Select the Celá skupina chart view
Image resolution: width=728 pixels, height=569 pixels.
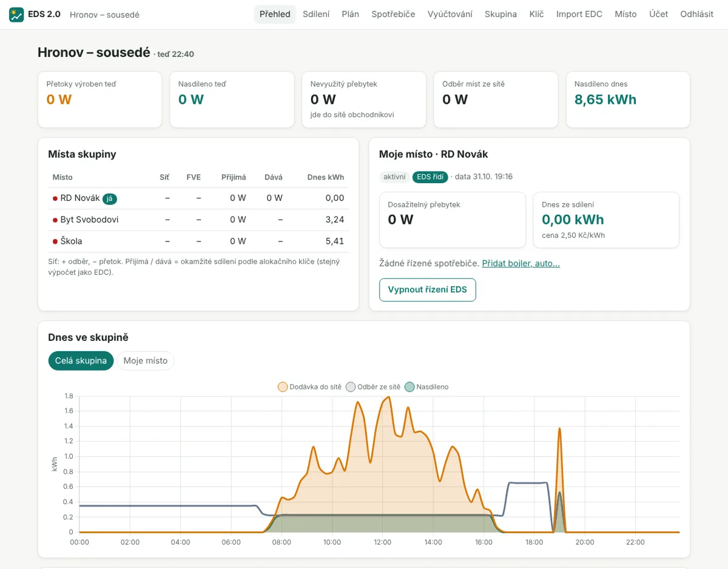coord(81,360)
